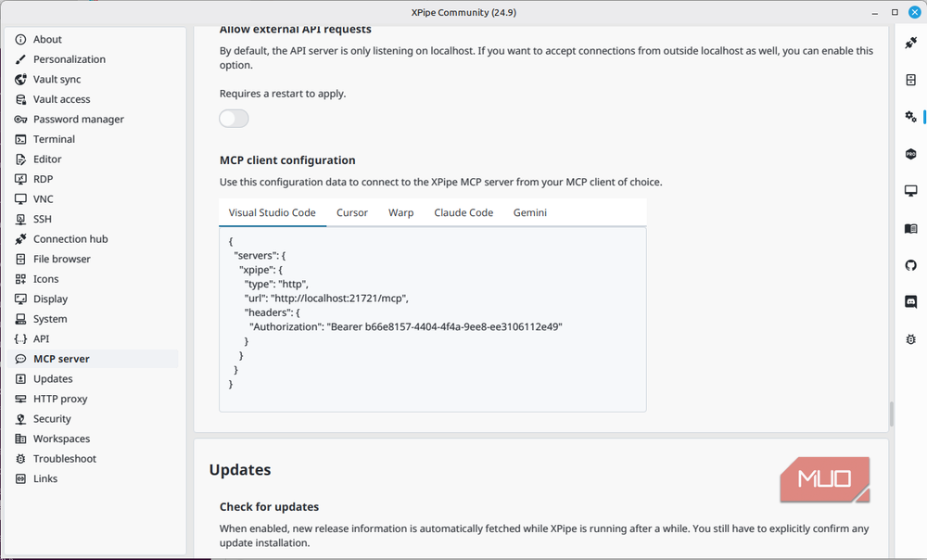Go to Personalization settings
The height and width of the screenshot is (560, 927).
point(94,59)
